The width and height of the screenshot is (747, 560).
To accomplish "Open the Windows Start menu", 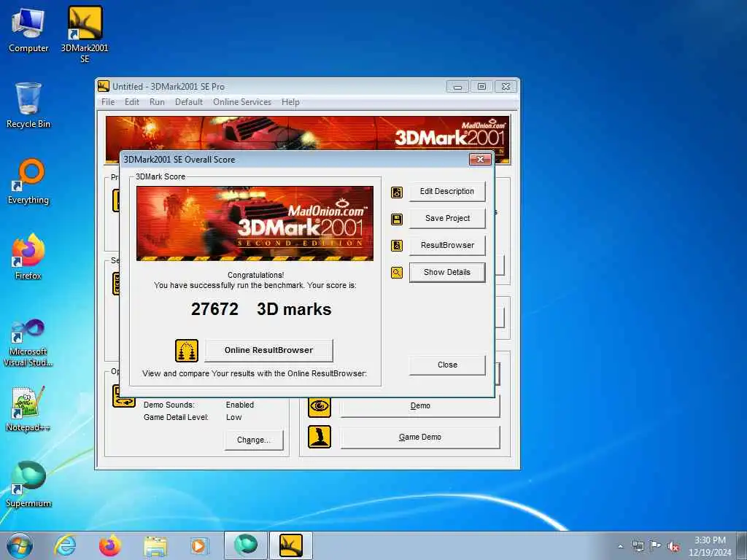I will 20,545.
